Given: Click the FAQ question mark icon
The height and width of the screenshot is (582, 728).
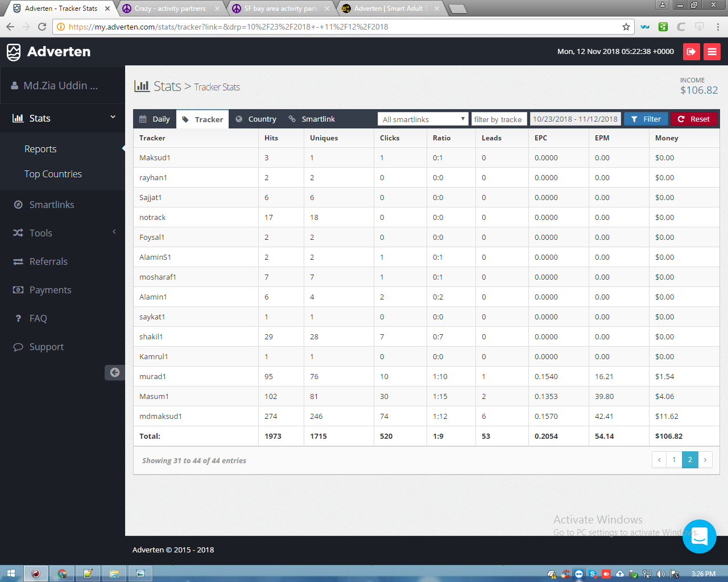Looking at the screenshot, I should (18, 318).
